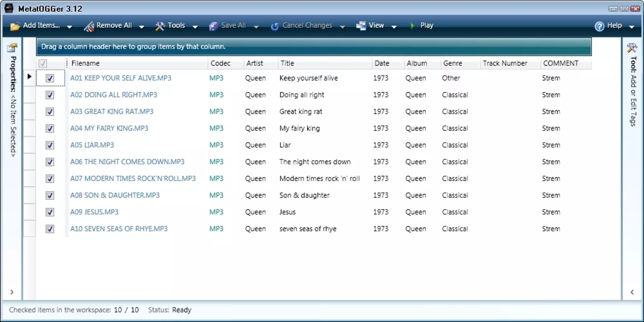Expand the Add or Edit Tags panel chevron

point(632,292)
